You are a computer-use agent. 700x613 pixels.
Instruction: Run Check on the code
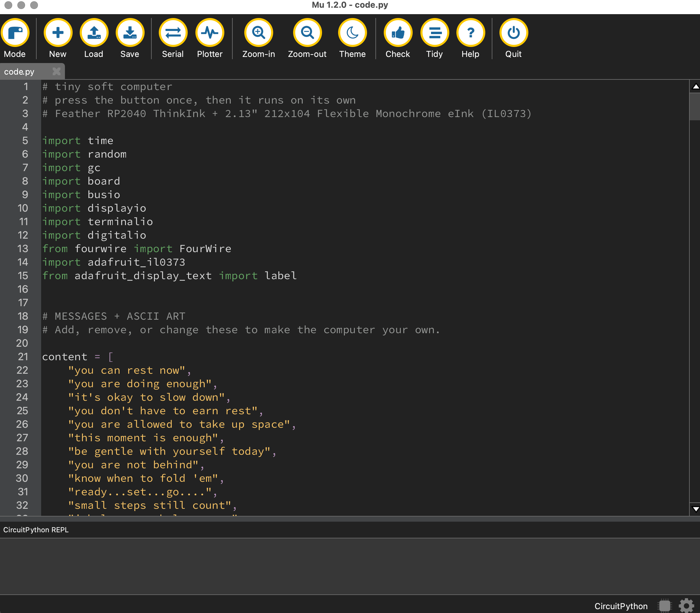pyautogui.click(x=398, y=33)
